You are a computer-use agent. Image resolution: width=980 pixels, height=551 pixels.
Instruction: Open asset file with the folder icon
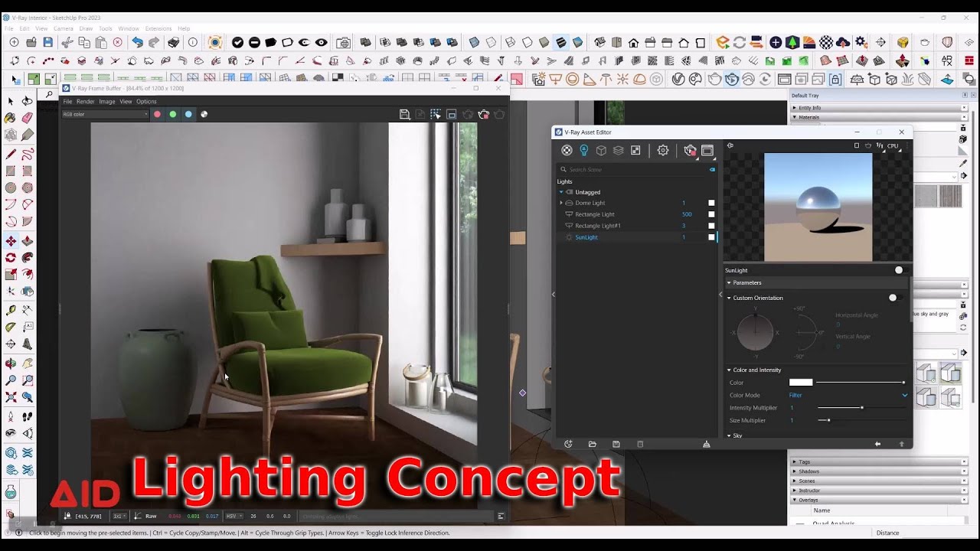(x=593, y=444)
